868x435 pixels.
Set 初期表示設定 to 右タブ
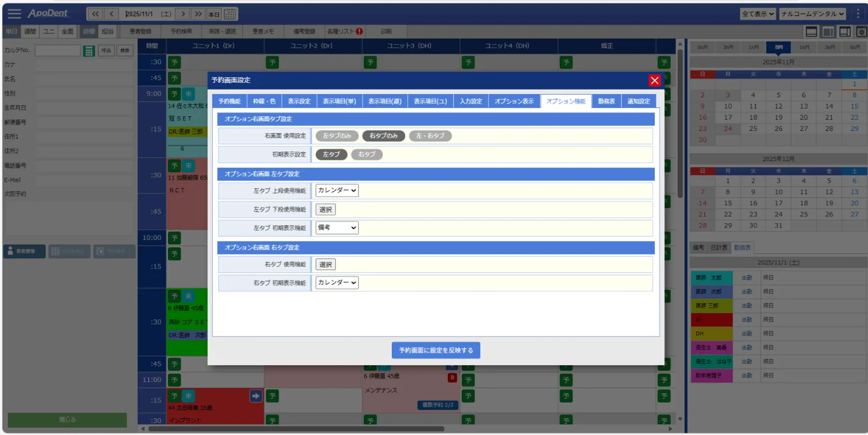coord(367,154)
